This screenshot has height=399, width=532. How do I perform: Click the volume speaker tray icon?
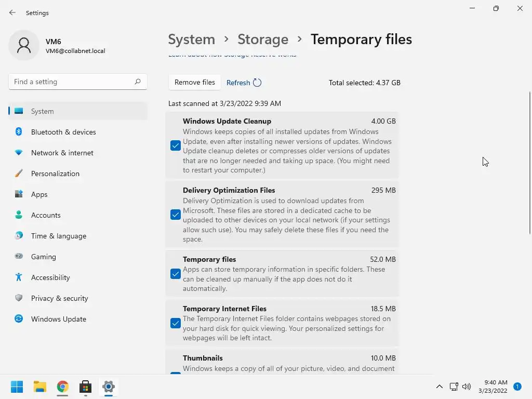click(467, 387)
